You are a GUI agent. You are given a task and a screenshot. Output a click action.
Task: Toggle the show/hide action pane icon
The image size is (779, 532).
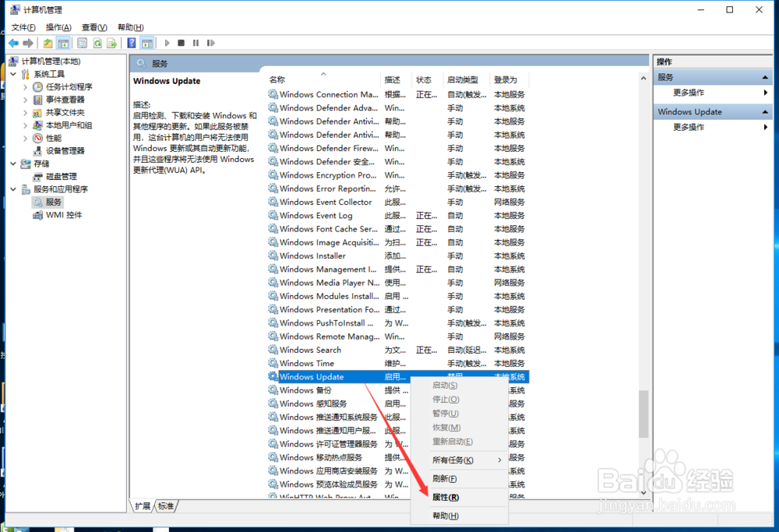[x=147, y=43]
